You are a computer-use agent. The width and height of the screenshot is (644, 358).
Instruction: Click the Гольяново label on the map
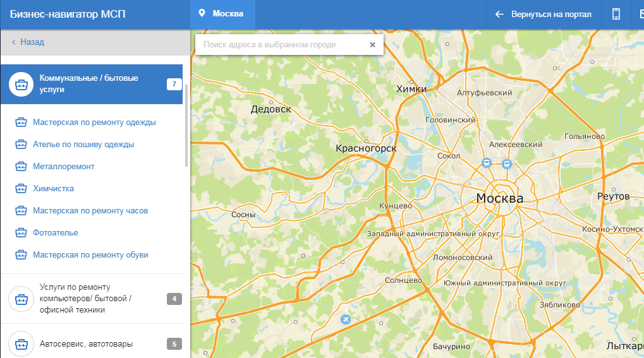(585, 136)
